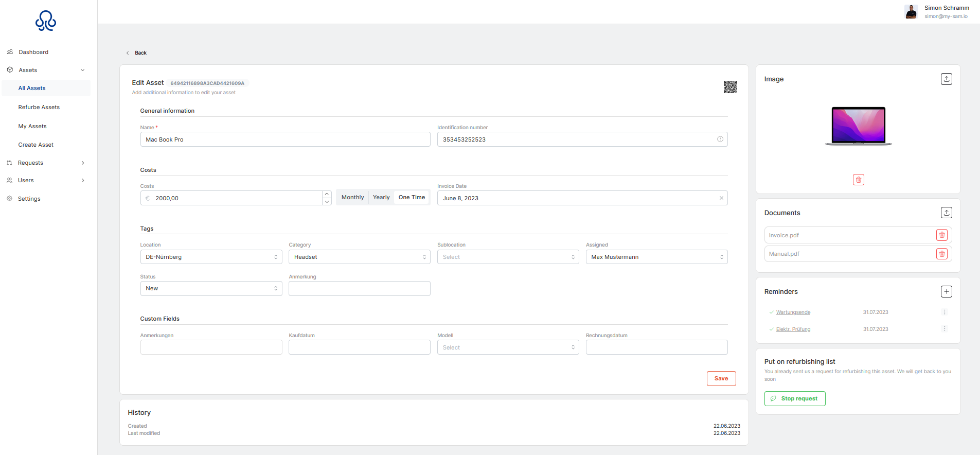The width and height of the screenshot is (980, 455).
Task: Expand the Status dropdown showing New
Action: 211,288
